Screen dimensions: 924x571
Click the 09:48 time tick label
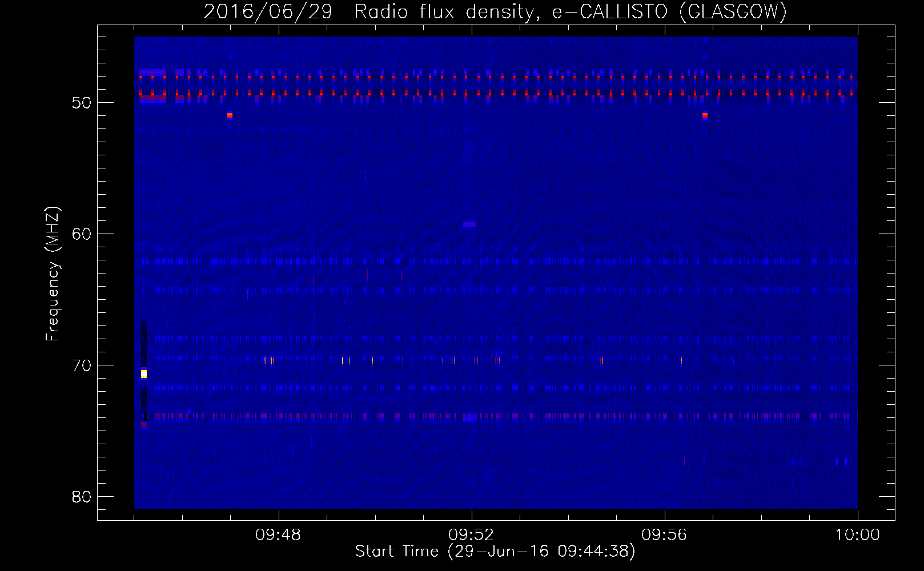coord(278,535)
